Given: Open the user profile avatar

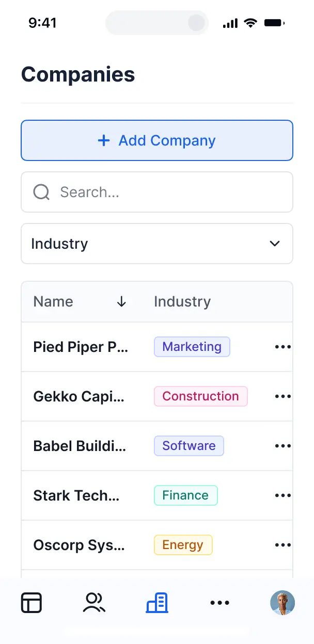Looking at the screenshot, I should pos(282,603).
